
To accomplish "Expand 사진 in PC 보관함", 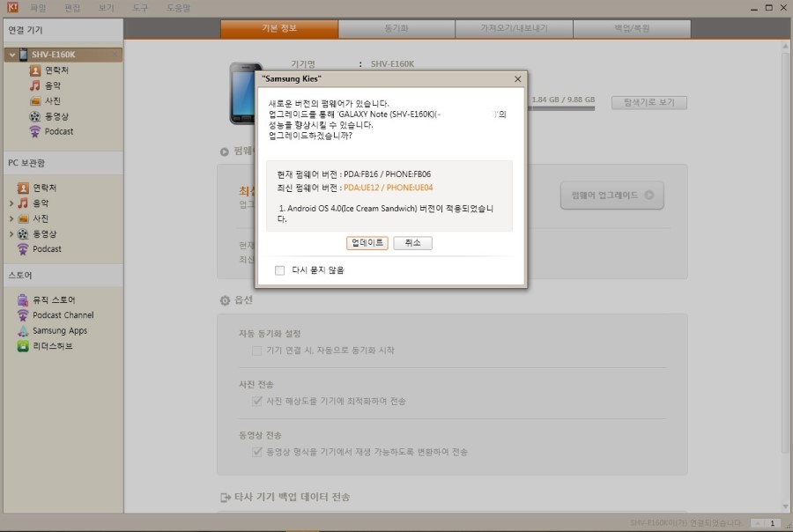I will (11, 219).
